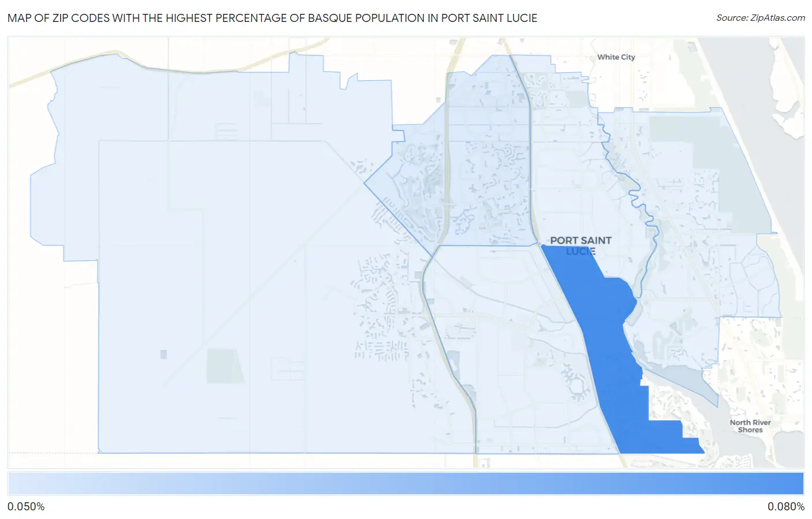The height and width of the screenshot is (519, 812).
Task: Click the 0.080% legend maximum value
Action: pyautogui.click(x=785, y=507)
